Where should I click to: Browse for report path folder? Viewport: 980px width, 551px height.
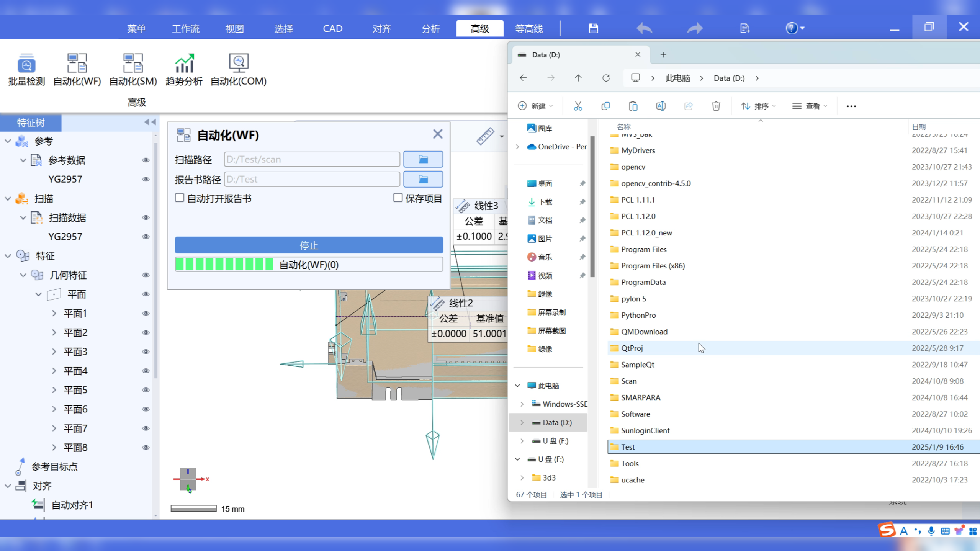[423, 179]
